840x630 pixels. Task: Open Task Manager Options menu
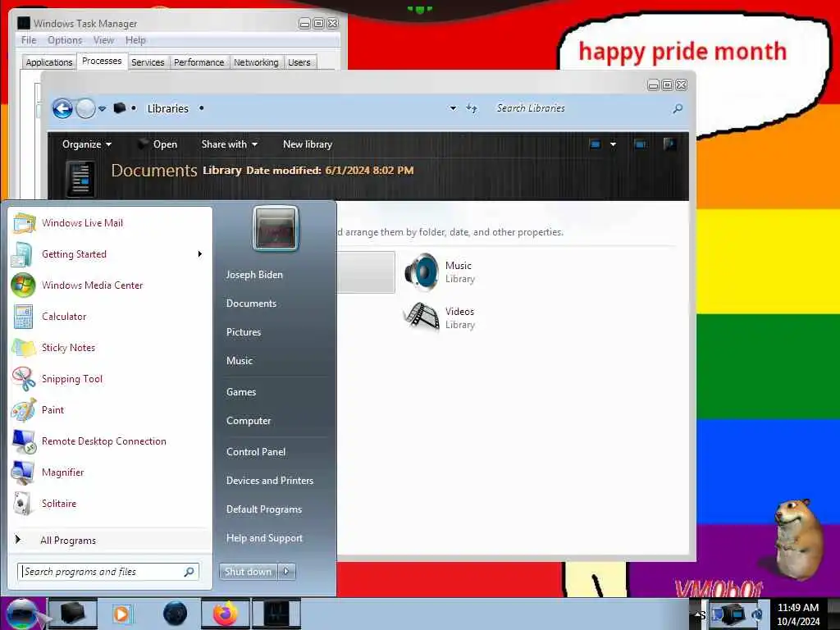pos(65,40)
